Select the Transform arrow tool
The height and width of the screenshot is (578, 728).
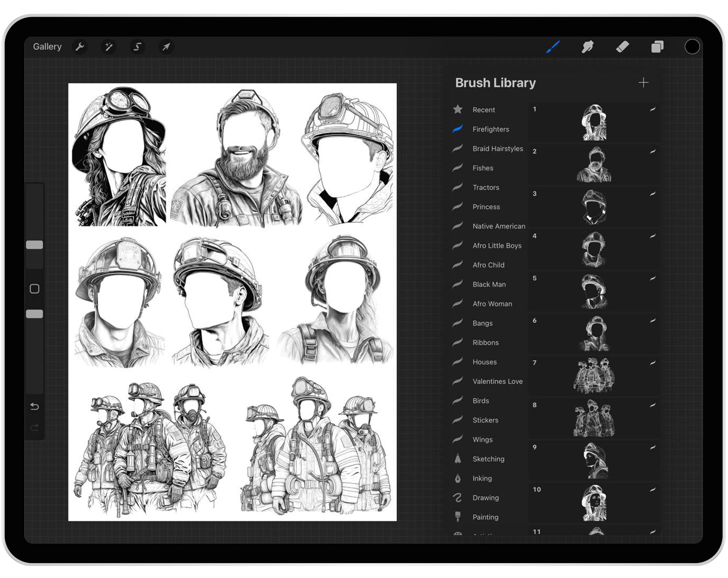click(166, 47)
